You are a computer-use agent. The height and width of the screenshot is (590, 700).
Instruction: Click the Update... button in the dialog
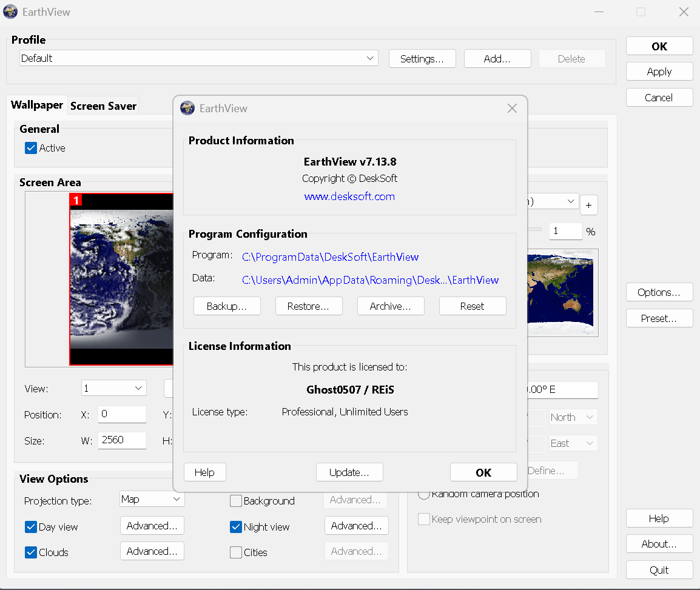coord(349,472)
